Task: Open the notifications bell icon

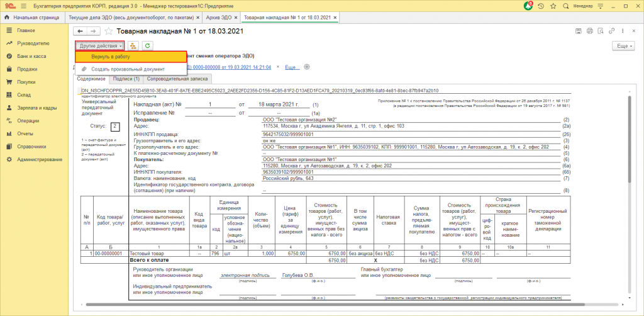Action: 528,5
